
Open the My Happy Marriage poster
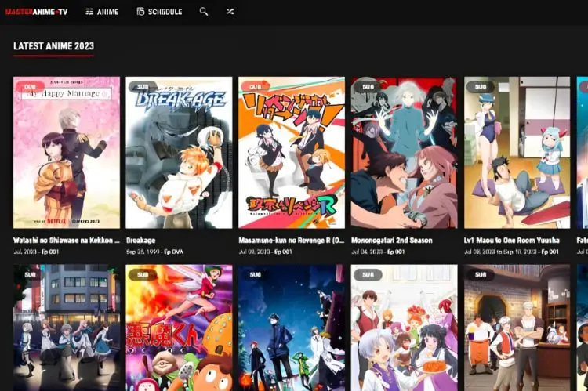(67, 153)
